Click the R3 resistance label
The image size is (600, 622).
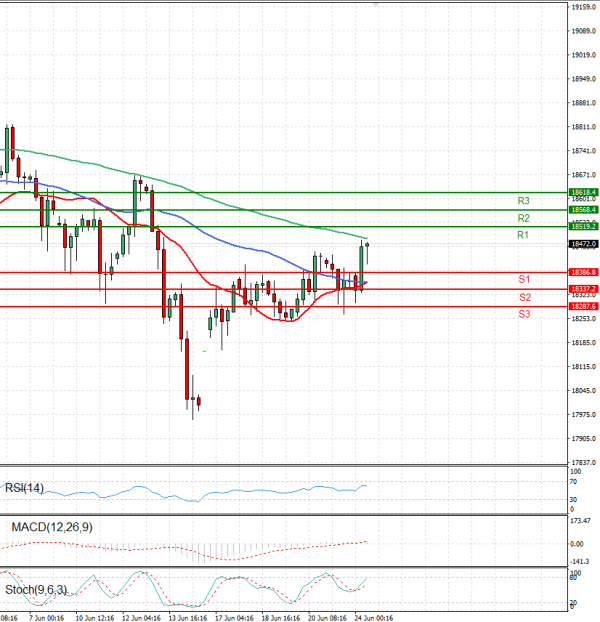pyautogui.click(x=523, y=201)
